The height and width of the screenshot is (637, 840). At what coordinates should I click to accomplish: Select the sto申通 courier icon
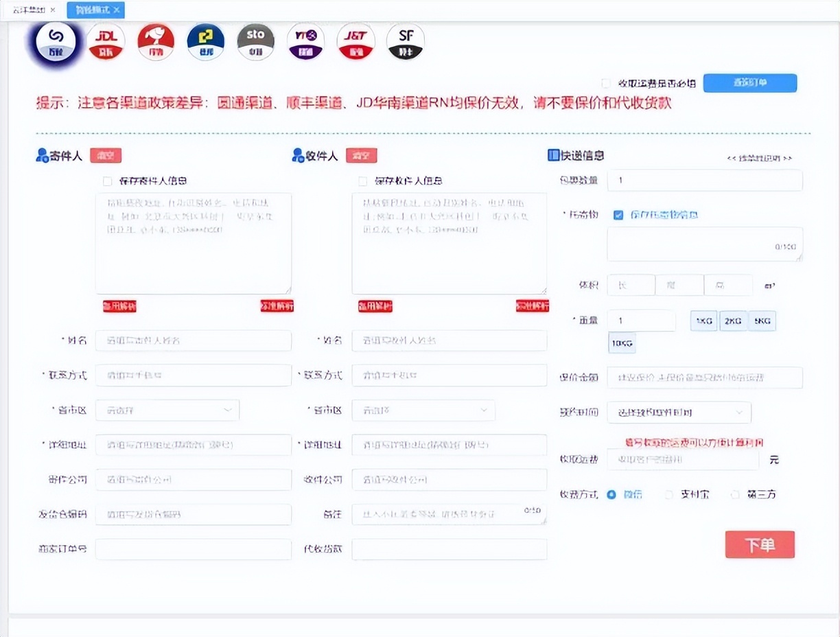click(255, 41)
